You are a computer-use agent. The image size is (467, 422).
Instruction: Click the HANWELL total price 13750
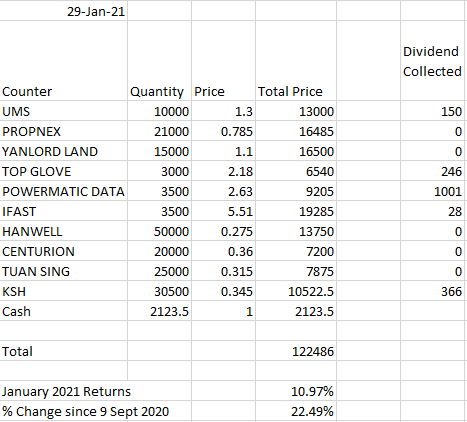click(296, 231)
